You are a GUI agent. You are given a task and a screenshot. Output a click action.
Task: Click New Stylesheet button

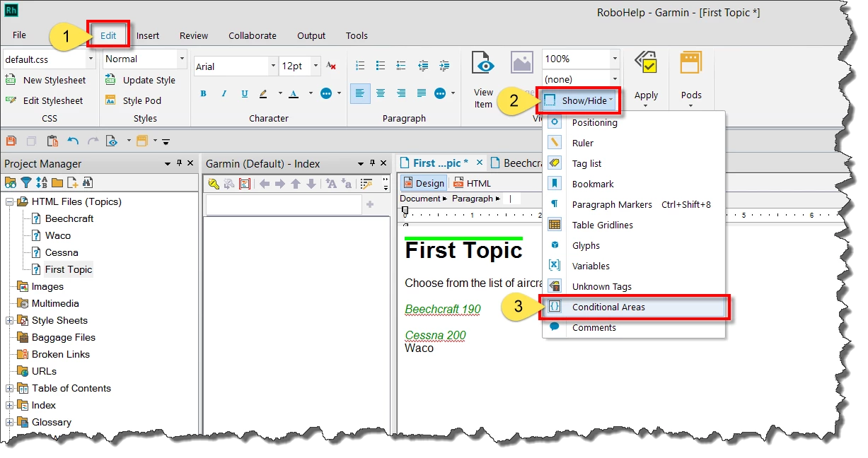tap(46, 80)
